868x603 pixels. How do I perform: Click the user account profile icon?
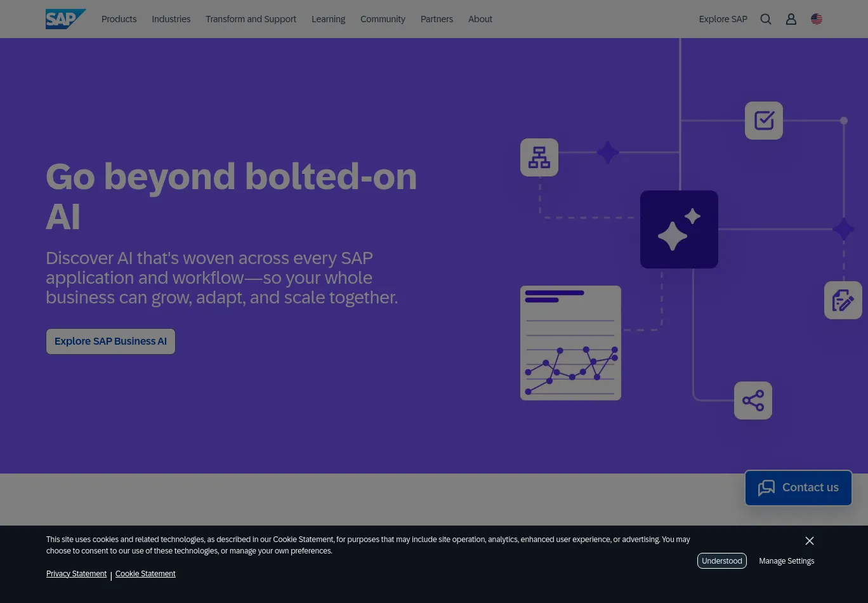791,19
